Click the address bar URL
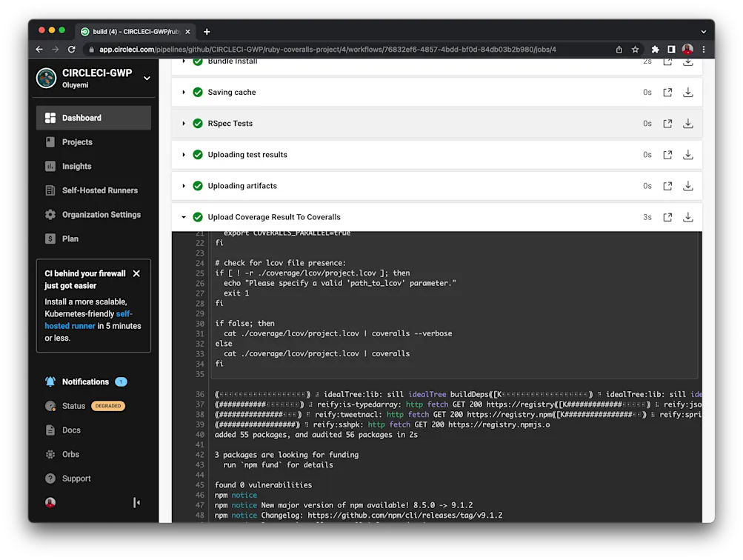This screenshot has width=743, height=560. click(x=327, y=50)
